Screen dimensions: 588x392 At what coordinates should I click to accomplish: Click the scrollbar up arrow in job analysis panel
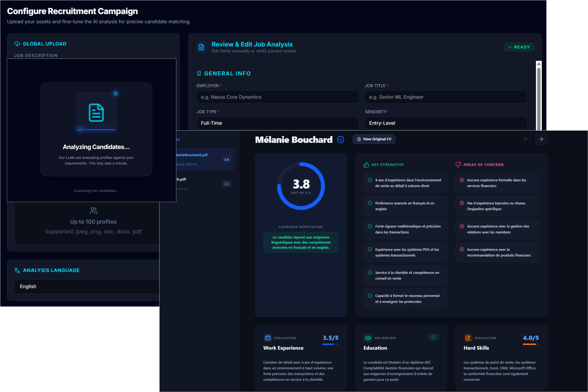[539, 64]
